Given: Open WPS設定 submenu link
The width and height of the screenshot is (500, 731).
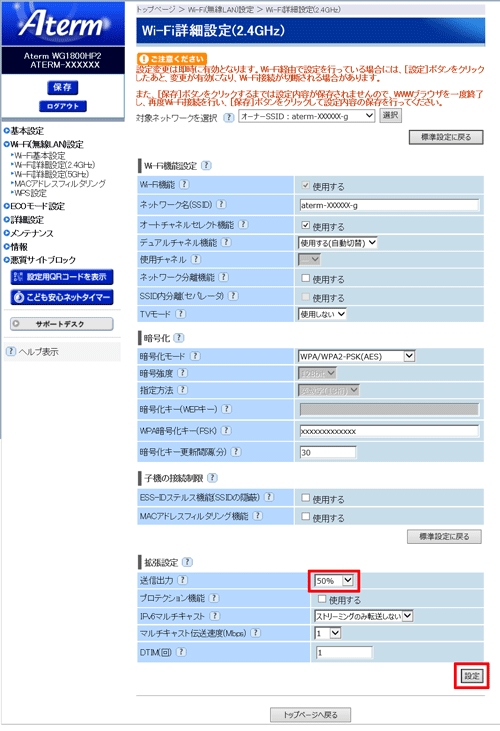Looking at the screenshot, I should pyautogui.click(x=30, y=193).
